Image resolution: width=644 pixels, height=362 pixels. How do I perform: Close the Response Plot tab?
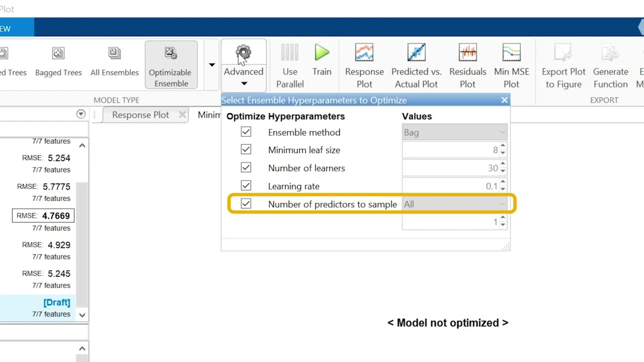(x=182, y=115)
